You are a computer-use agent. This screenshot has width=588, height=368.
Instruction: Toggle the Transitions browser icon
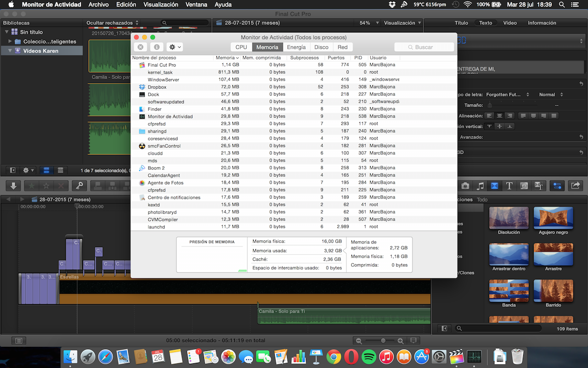pyautogui.click(x=495, y=186)
